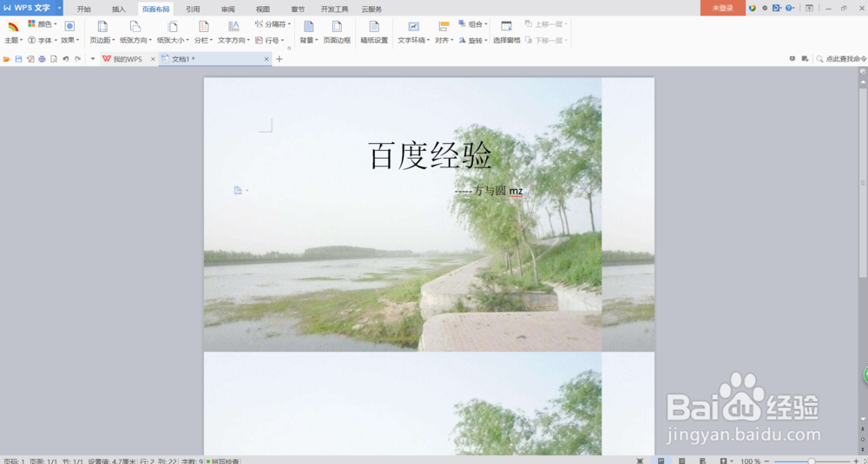Click the paste options icon in document
Viewport: 868px width, 464px height.
(x=238, y=190)
